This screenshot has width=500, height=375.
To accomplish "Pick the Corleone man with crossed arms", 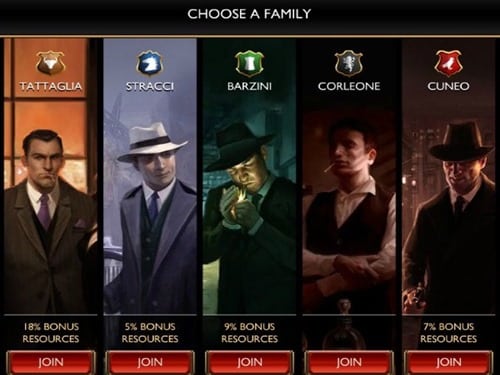I will 349,213.
